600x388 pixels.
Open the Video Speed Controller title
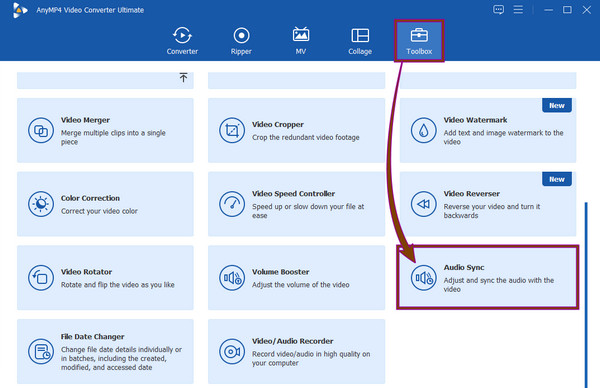pos(293,194)
